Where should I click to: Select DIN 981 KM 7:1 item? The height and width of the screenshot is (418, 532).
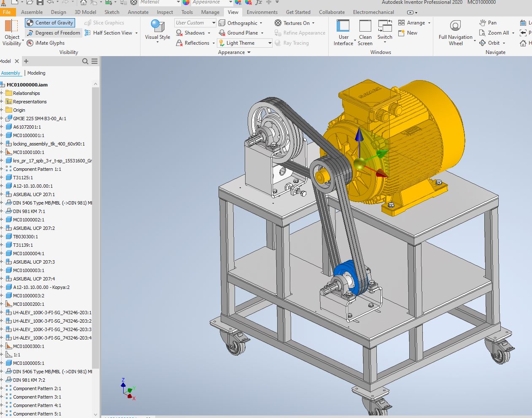click(29, 211)
